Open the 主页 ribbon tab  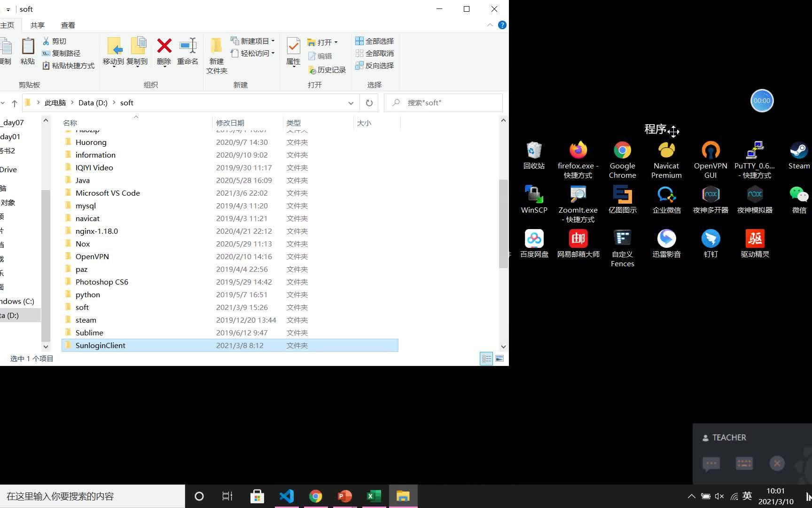[7, 25]
